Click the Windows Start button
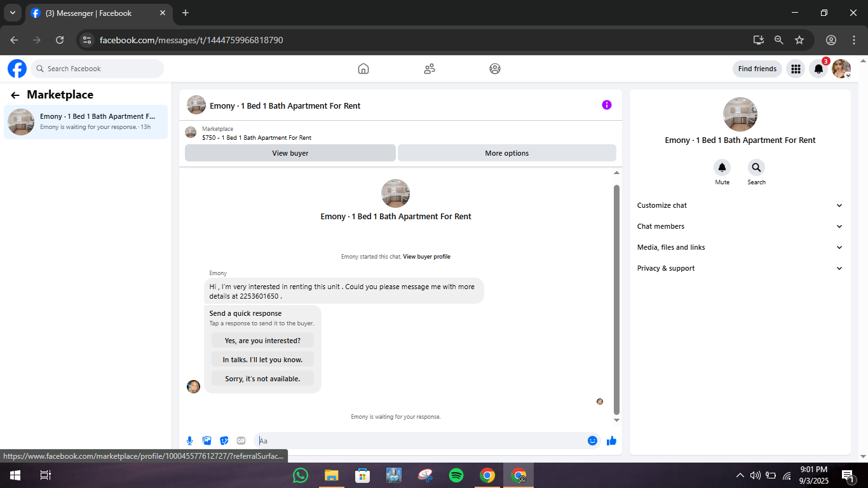This screenshot has height=488, width=868. [15, 475]
